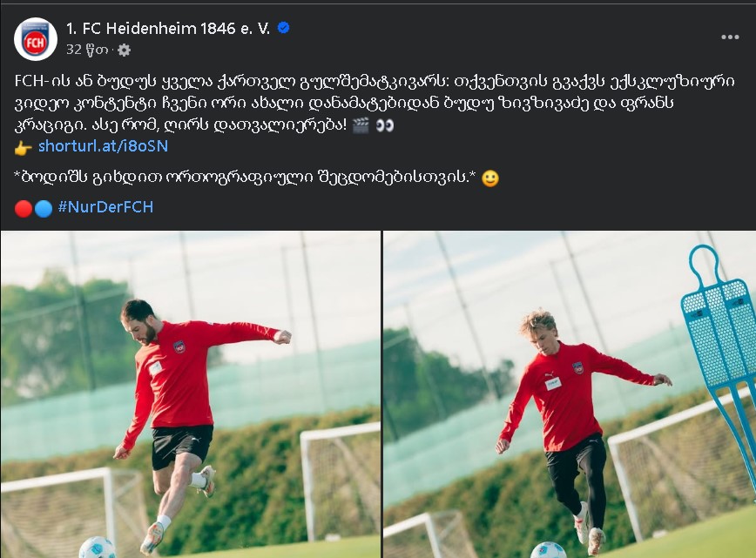Open the 1. FC Heidenheim 1846 e. V. page name
This screenshot has width=756, height=558.
tap(168, 29)
